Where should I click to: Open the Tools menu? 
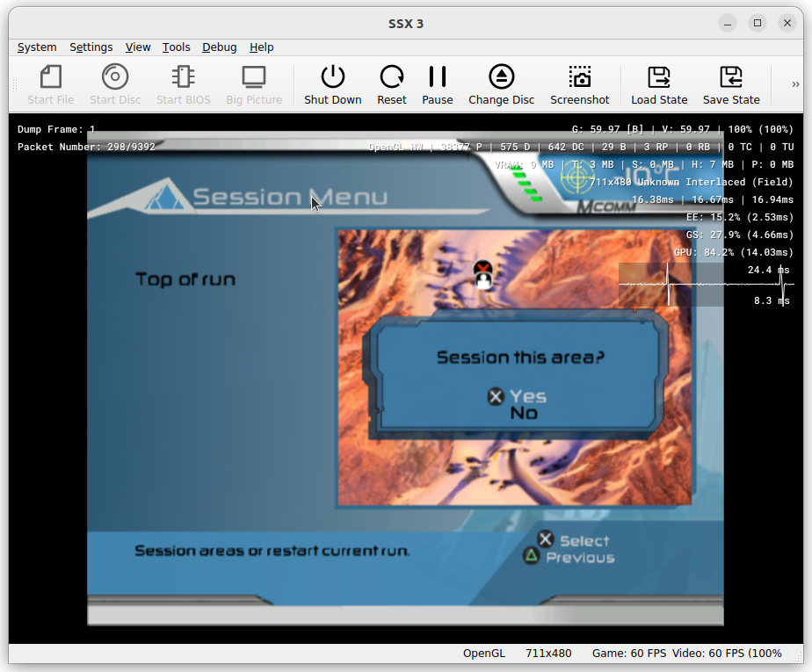[x=176, y=47]
